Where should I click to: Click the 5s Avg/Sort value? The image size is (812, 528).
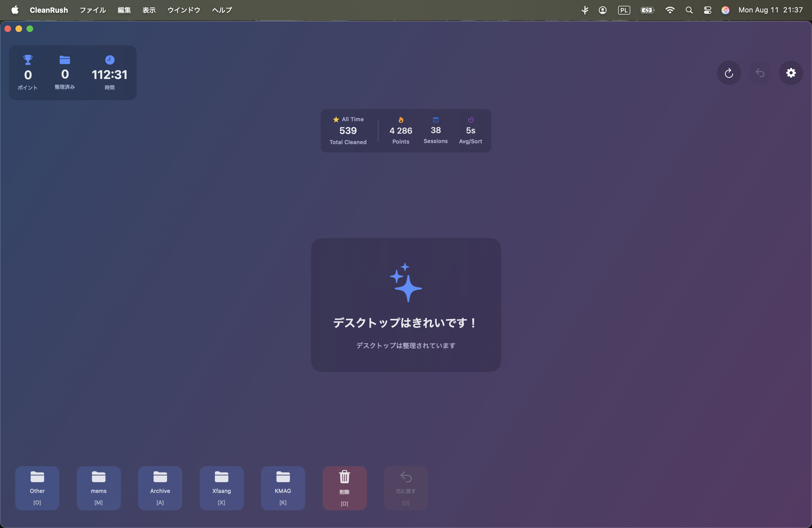point(471,130)
